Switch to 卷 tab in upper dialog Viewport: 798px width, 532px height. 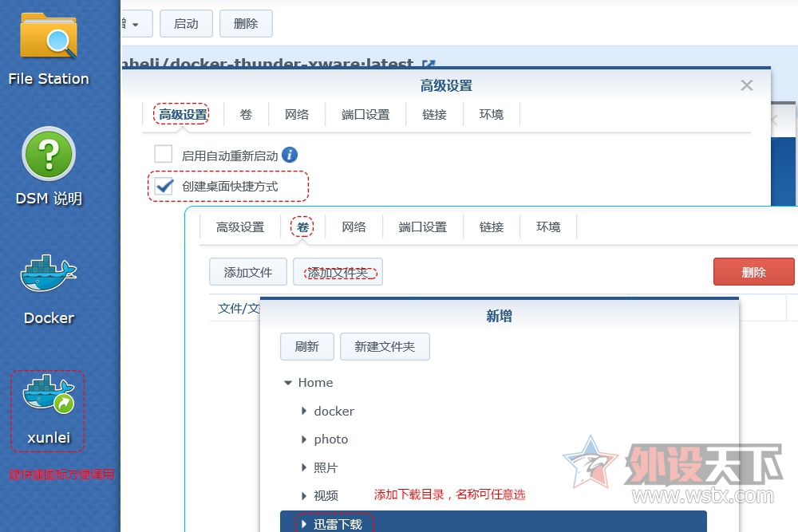tap(246, 114)
